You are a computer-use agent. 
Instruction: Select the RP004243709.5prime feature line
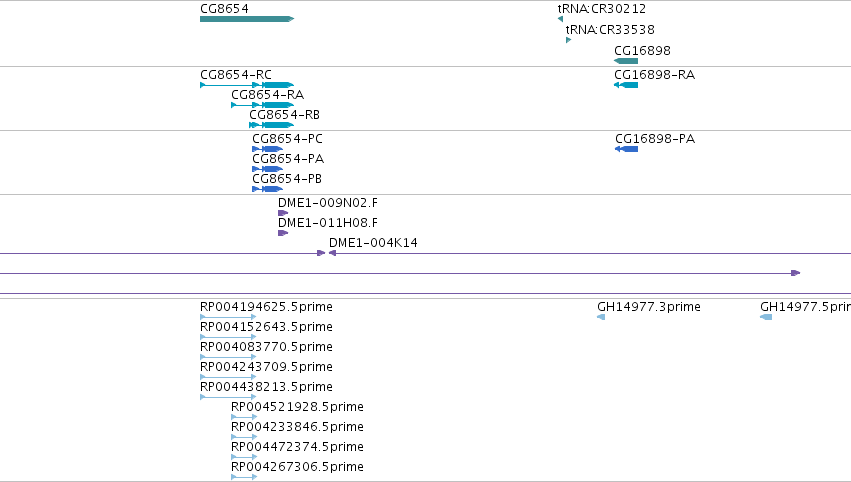click(x=228, y=377)
